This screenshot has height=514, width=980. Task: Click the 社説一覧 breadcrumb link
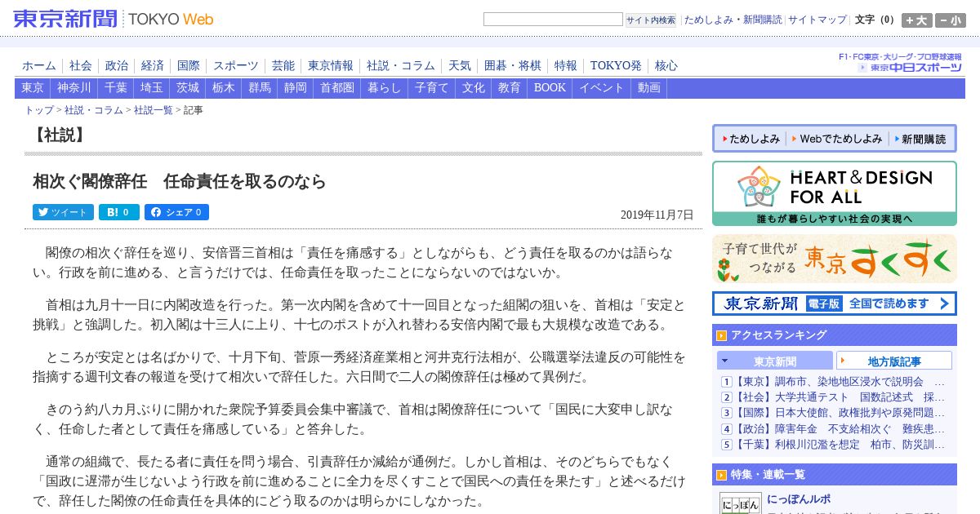click(x=154, y=110)
